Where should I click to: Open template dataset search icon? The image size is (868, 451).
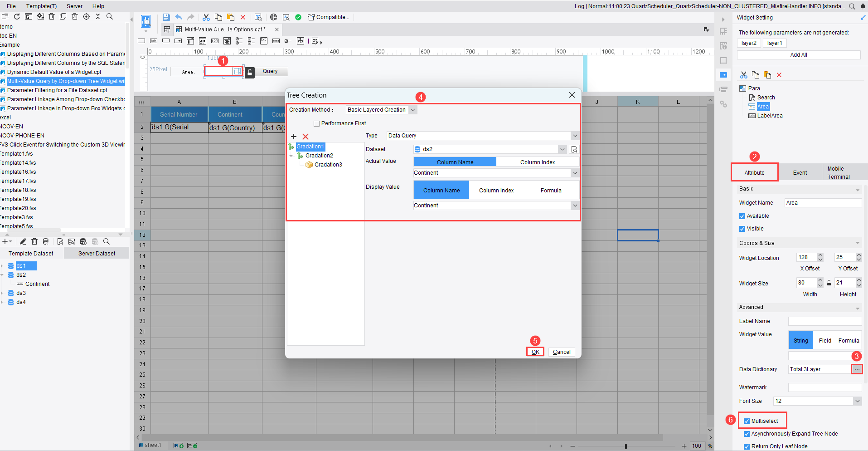point(106,241)
